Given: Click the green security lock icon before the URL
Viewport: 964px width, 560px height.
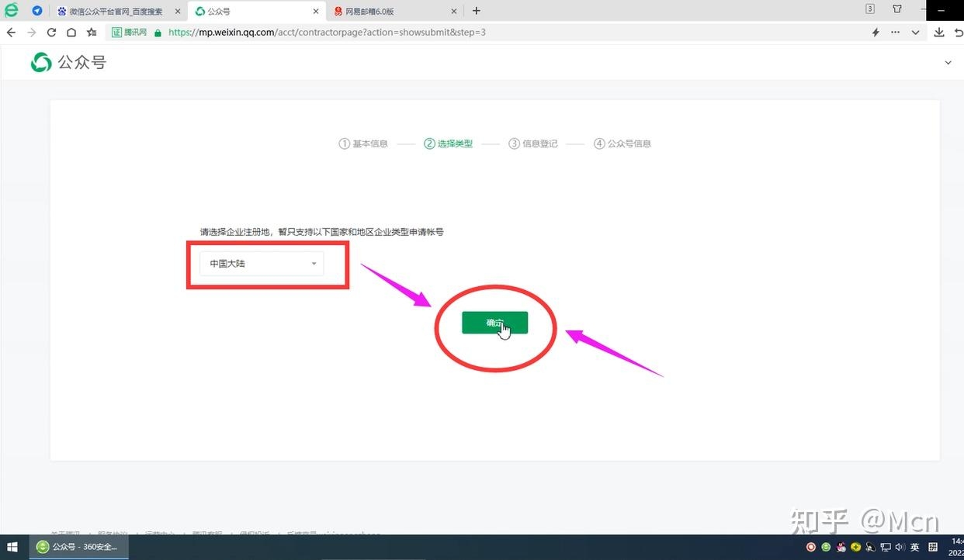Looking at the screenshot, I should [x=156, y=32].
